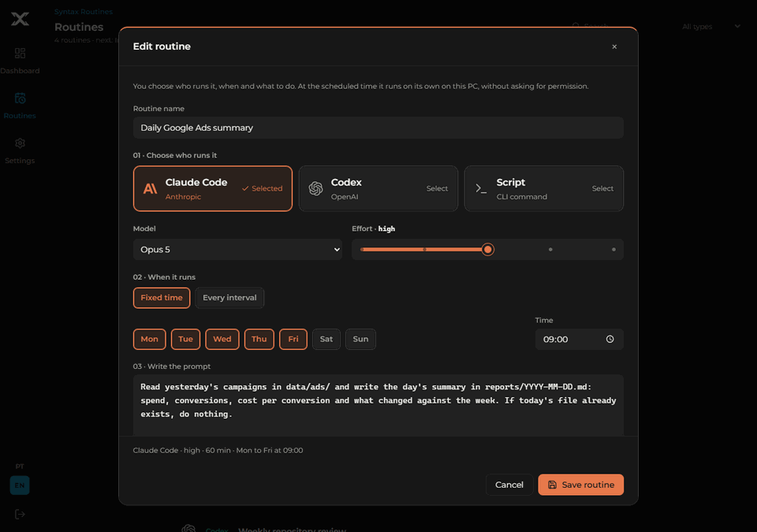Set Effort slider to the last dot

click(x=613, y=250)
